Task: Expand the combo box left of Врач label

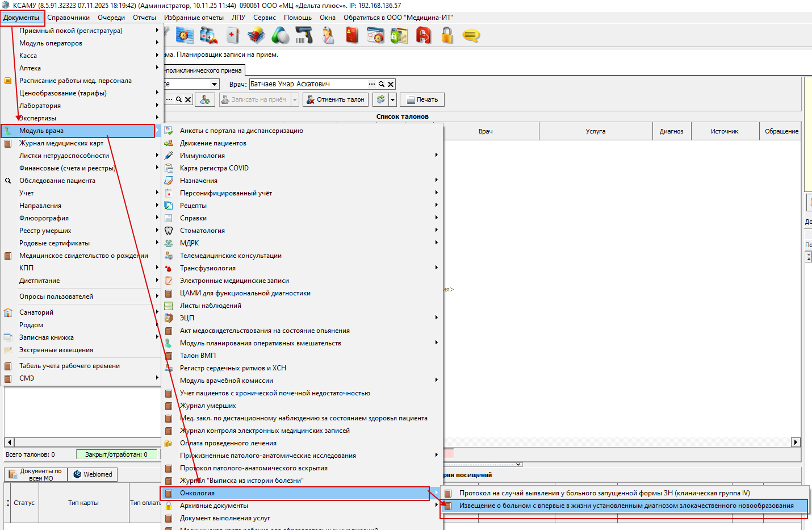Action: [x=214, y=84]
